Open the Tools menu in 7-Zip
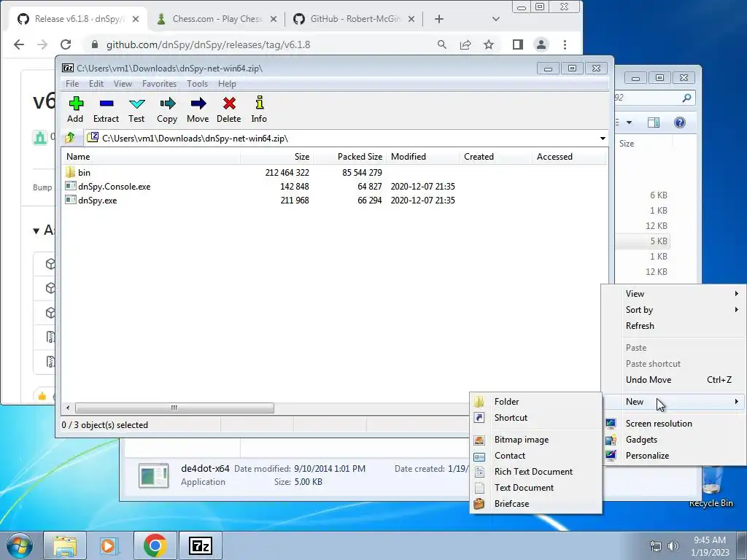 click(x=197, y=84)
